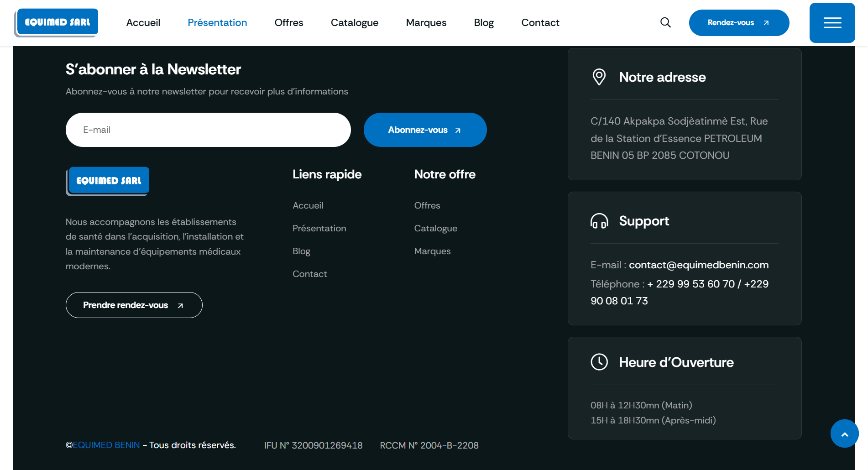The width and height of the screenshot is (868, 470).
Task: Click the search magnifier icon in header
Action: 665,22
